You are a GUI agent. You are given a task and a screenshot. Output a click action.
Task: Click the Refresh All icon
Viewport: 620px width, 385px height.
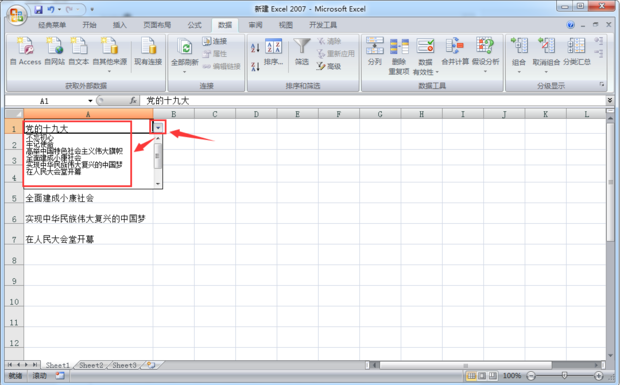coord(184,47)
